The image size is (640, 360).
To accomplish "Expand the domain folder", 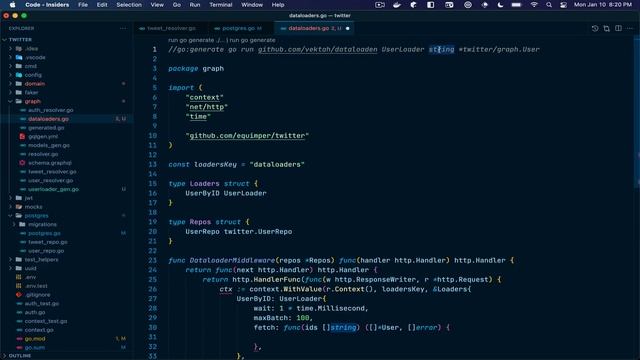I will coord(11,84).
